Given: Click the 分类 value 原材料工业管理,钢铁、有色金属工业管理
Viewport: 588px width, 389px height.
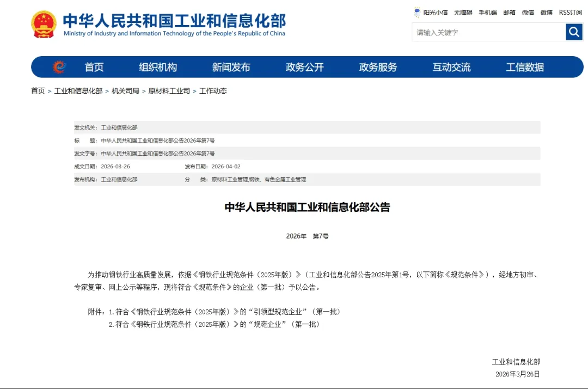Looking at the screenshot, I should tap(259, 180).
